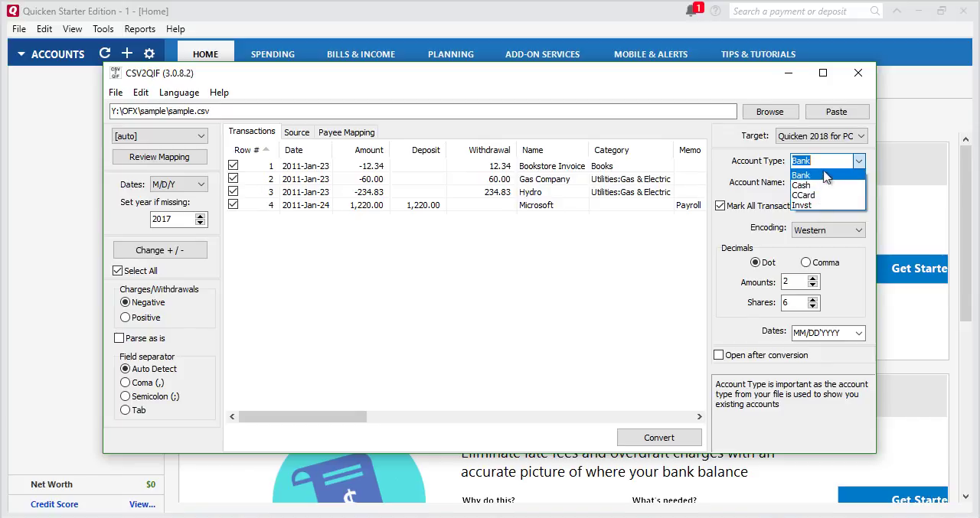The image size is (980, 518).
Task: Adjust the Shares decimals stepper
Action: coord(812,302)
